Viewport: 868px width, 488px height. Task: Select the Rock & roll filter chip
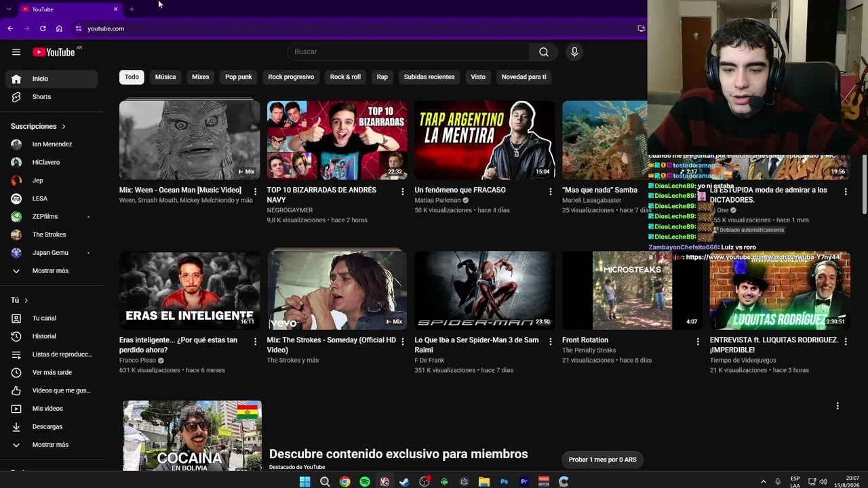345,77
